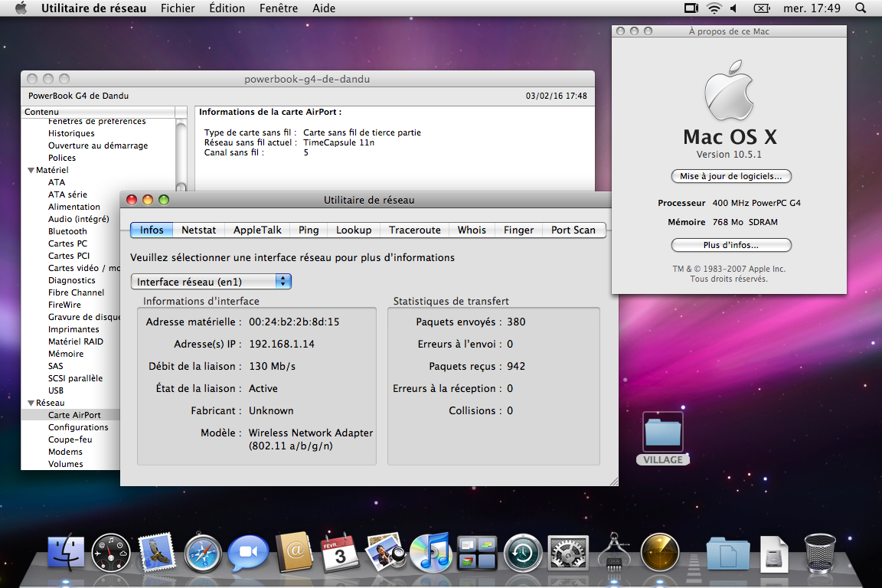Open the disk document icon in Dock
Viewport: 882px width, 588px height.
(x=774, y=554)
